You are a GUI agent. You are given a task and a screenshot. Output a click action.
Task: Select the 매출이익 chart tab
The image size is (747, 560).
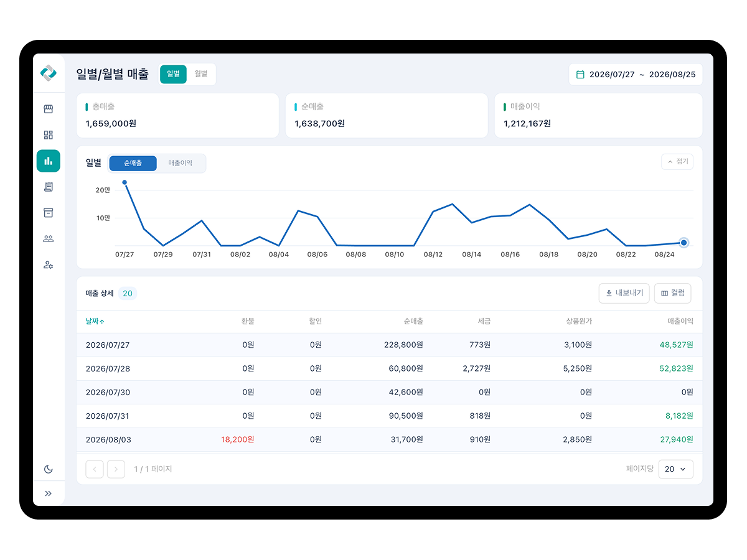(x=181, y=163)
